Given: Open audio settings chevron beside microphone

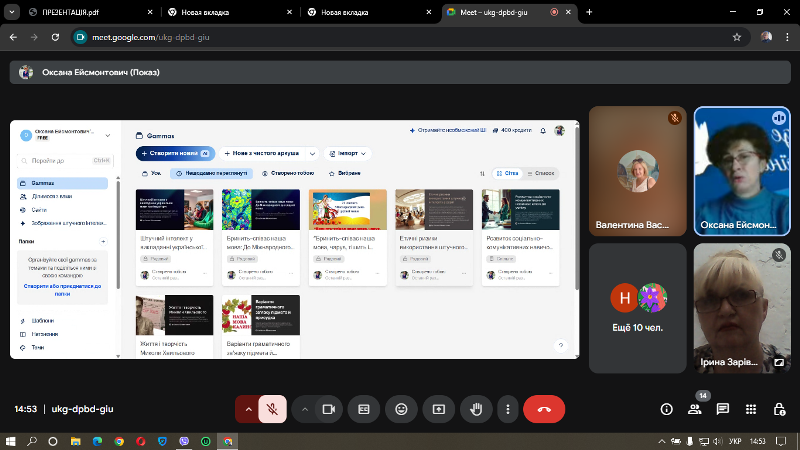Looking at the screenshot, I should point(248,409).
